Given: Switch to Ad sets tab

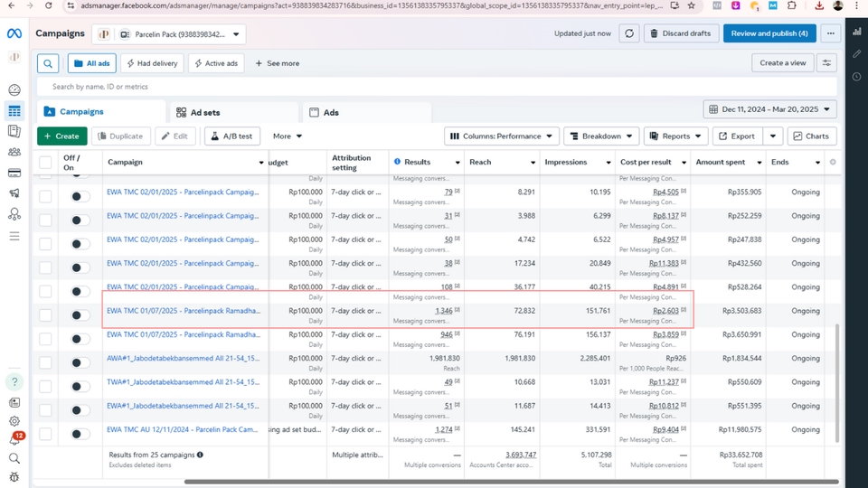Looking at the screenshot, I should tap(234, 112).
